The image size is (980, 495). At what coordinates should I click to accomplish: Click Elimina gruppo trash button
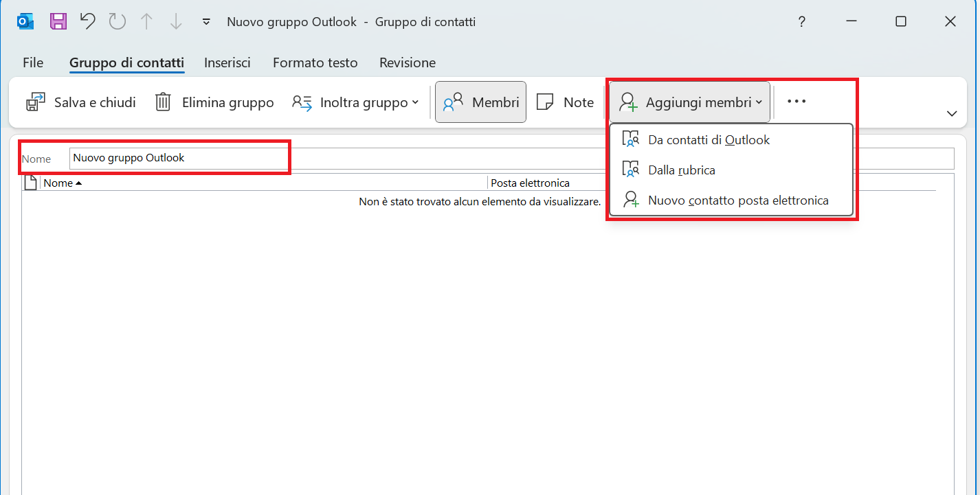coord(214,102)
